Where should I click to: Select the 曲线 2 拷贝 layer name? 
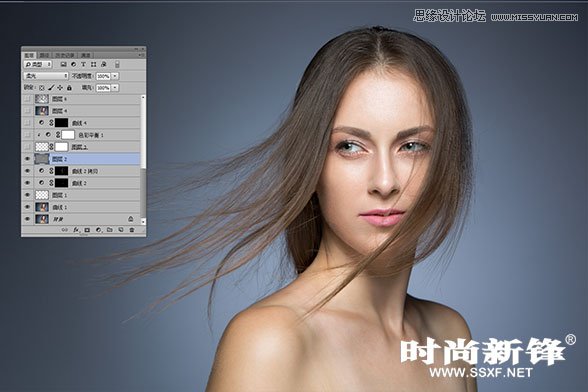pos(85,171)
